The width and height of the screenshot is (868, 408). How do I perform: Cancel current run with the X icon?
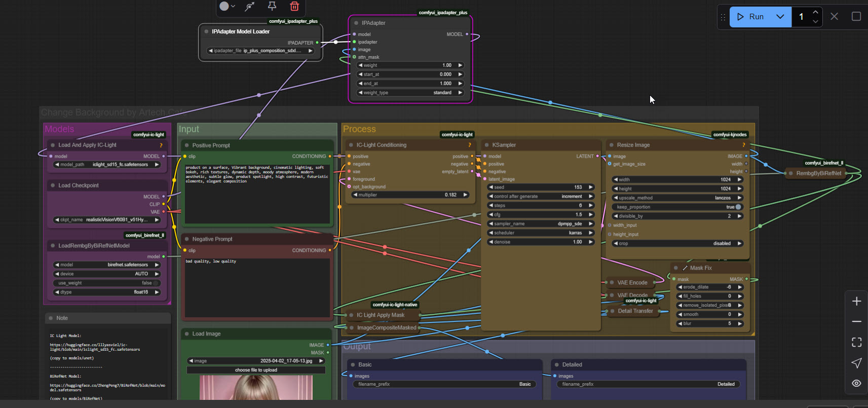point(834,17)
